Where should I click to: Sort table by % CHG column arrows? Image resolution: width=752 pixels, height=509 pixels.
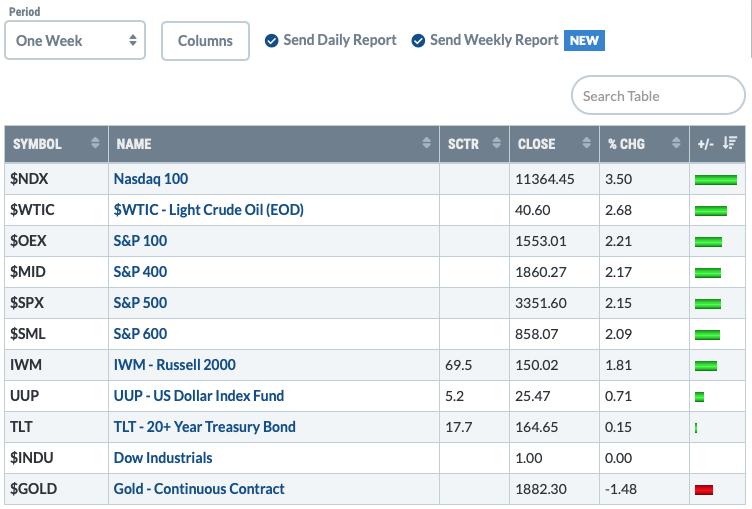tap(676, 143)
